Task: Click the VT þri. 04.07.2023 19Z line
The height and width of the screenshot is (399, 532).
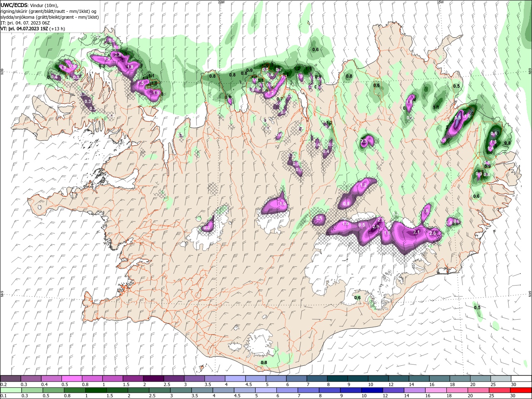Action: tap(24, 29)
